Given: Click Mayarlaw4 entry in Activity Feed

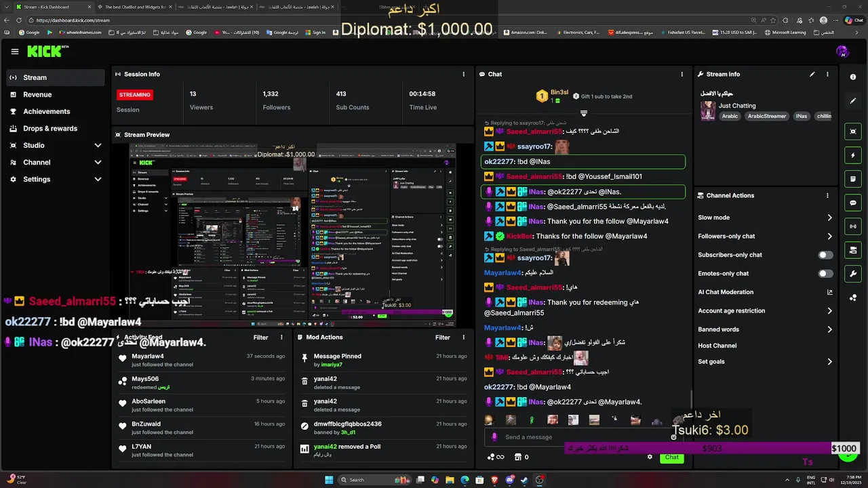Looking at the screenshot, I should coord(203,360).
